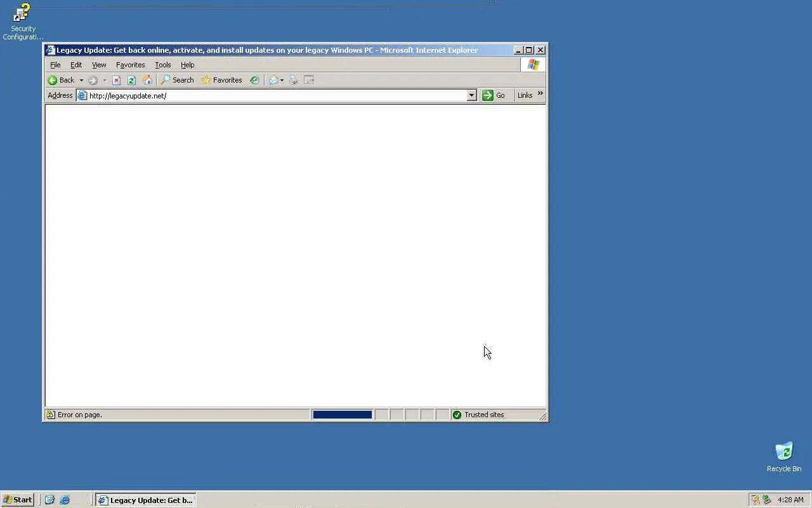812x508 pixels.
Task: Launch Internet Explorer from Quick Launch
Action: [x=64, y=500]
